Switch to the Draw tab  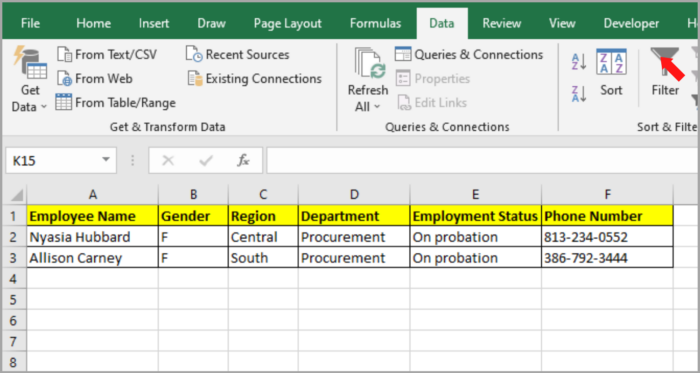212,23
